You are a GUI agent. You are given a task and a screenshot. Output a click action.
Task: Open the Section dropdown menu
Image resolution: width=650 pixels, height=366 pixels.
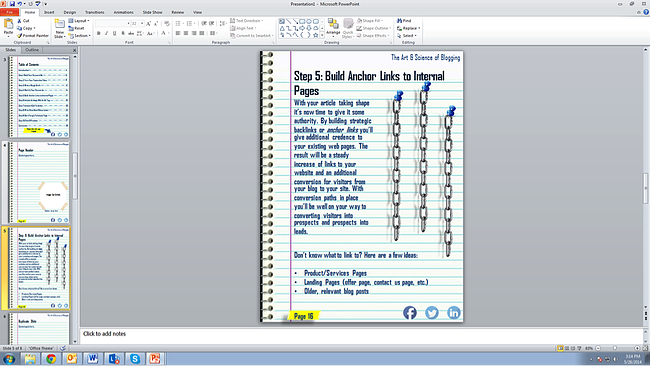(x=80, y=36)
